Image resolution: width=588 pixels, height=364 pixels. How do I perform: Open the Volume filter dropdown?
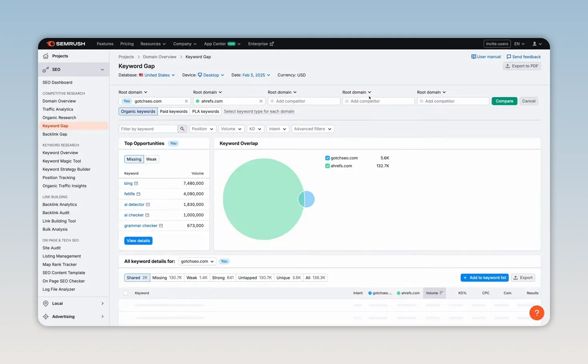231,129
